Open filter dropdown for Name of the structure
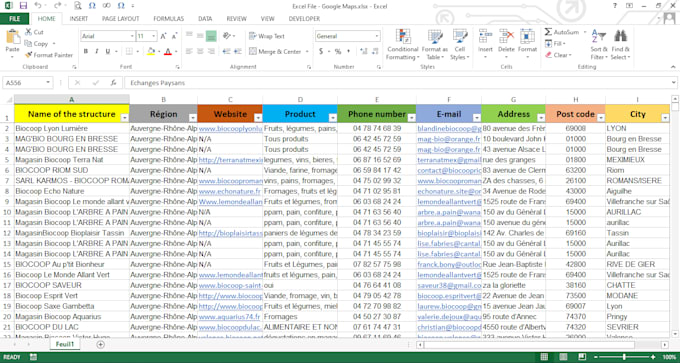The width and height of the screenshot is (680, 363). [x=124, y=118]
